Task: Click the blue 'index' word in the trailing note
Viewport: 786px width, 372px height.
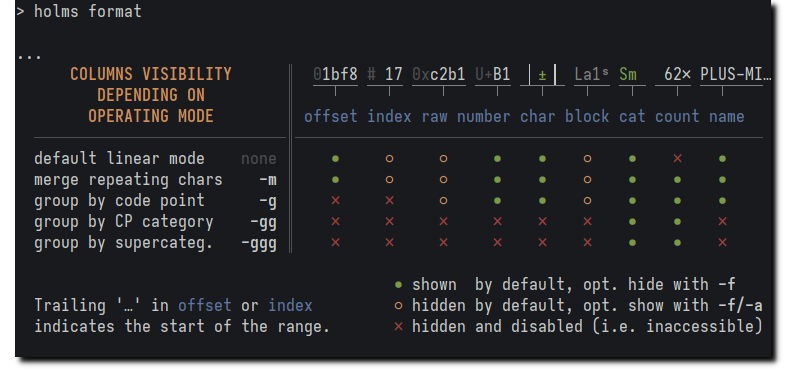Action: point(290,305)
